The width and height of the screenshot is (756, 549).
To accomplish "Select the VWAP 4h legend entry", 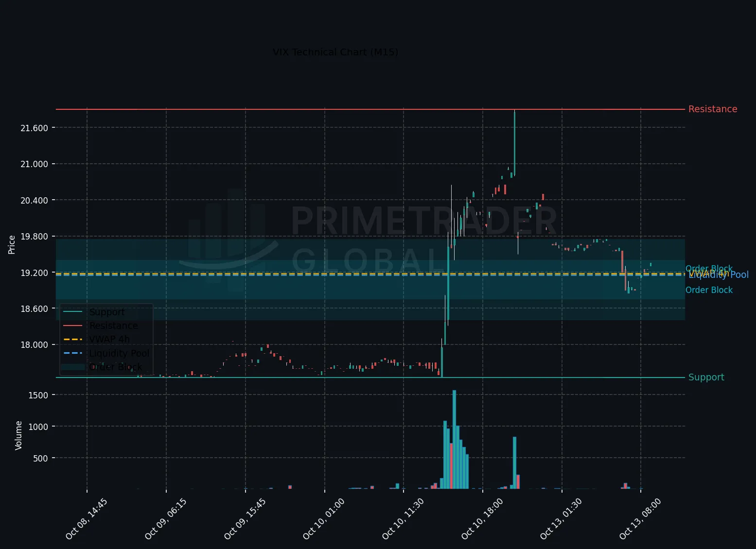I will click(x=109, y=339).
